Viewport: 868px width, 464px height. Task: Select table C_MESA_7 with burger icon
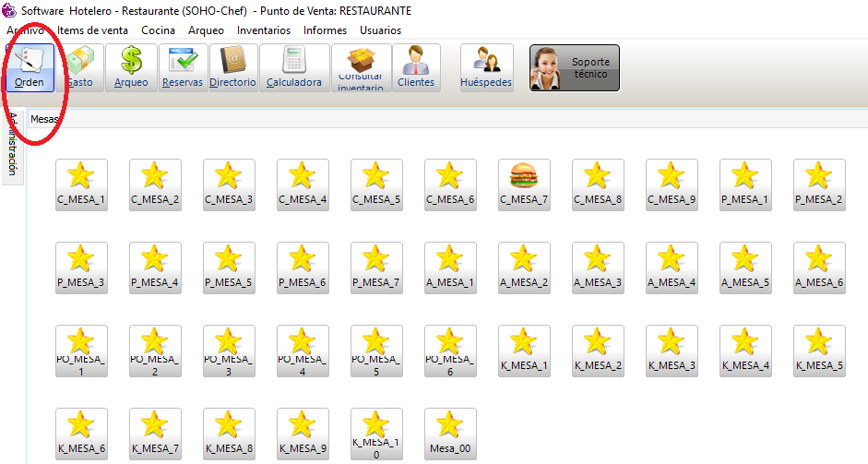click(x=523, y=183)
